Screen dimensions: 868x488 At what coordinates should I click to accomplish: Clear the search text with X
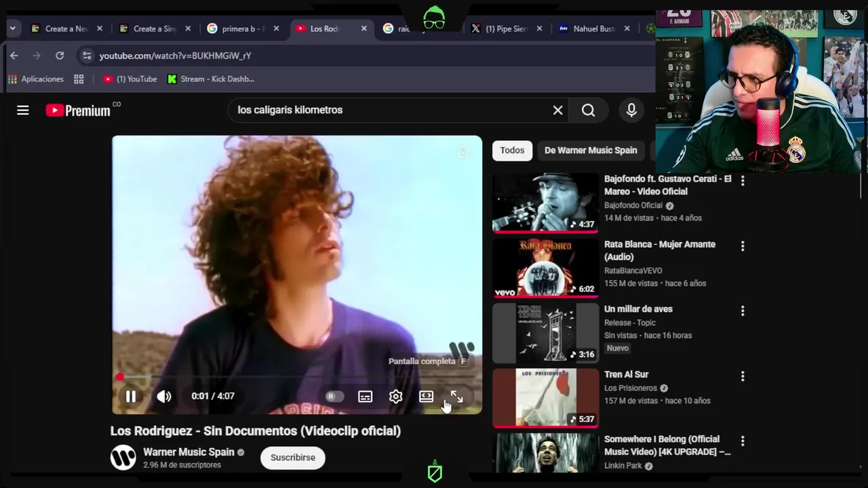tap(558, 110)
